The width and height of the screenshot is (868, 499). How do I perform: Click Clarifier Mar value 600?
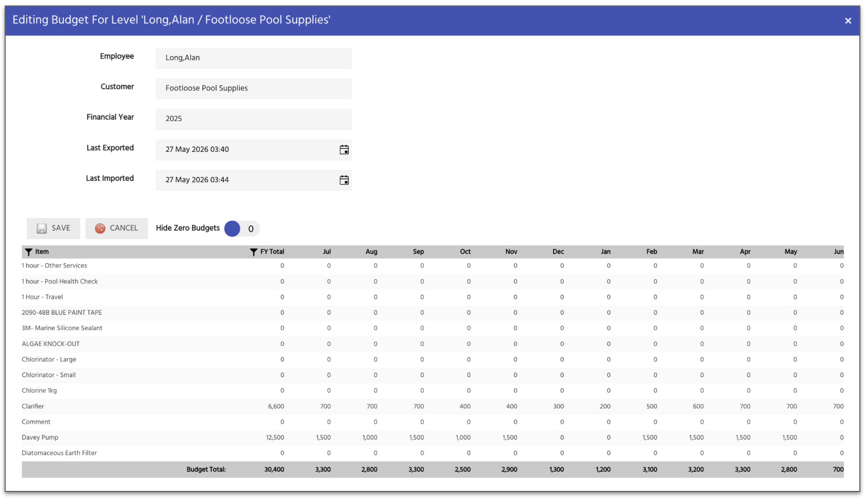click(x=698, y=406)
